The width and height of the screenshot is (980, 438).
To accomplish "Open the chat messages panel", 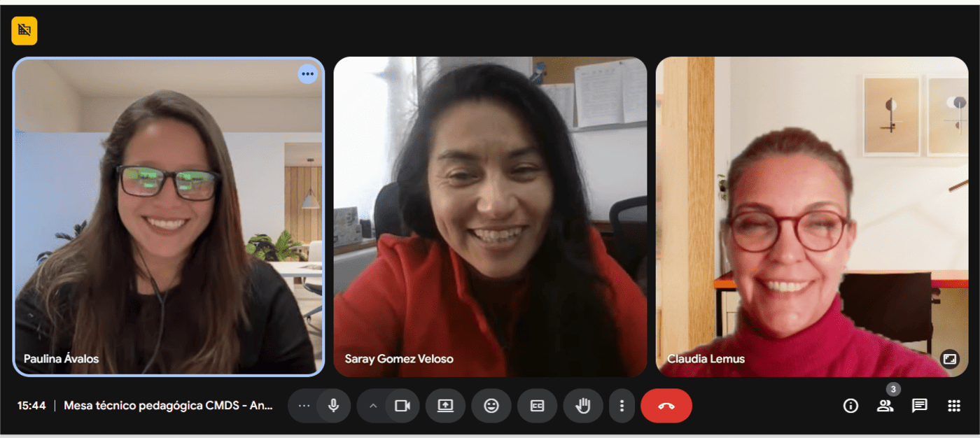I will coord(919,406).
